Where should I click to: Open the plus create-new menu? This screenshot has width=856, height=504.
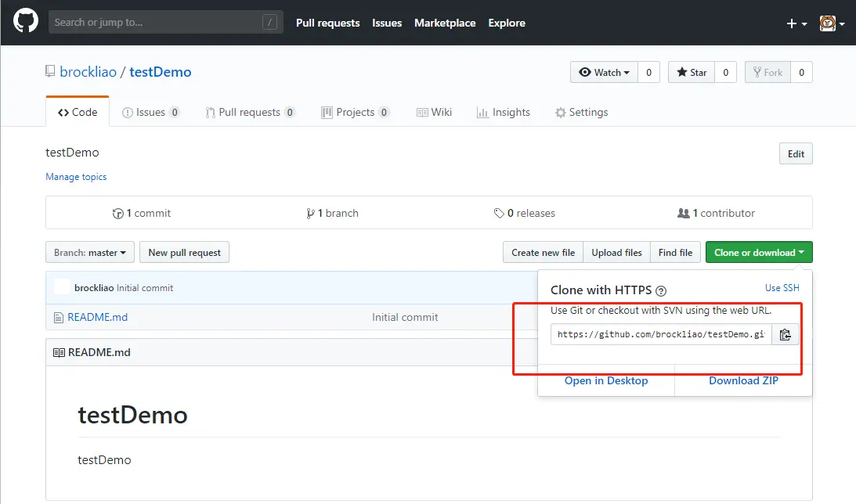click(x=796, y=23)
